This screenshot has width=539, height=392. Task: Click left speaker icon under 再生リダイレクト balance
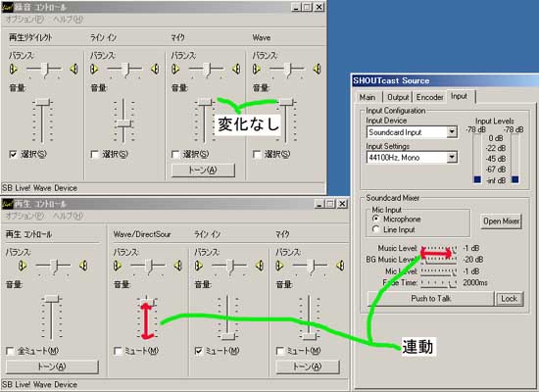(13, 70)
